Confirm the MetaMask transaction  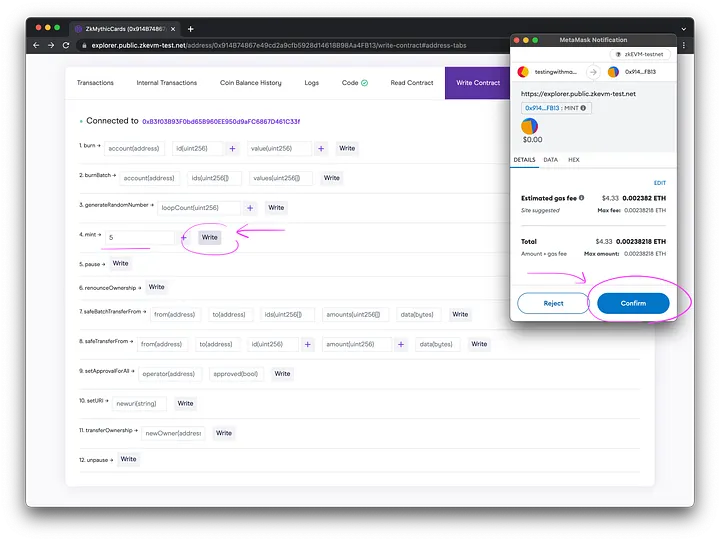633,303
